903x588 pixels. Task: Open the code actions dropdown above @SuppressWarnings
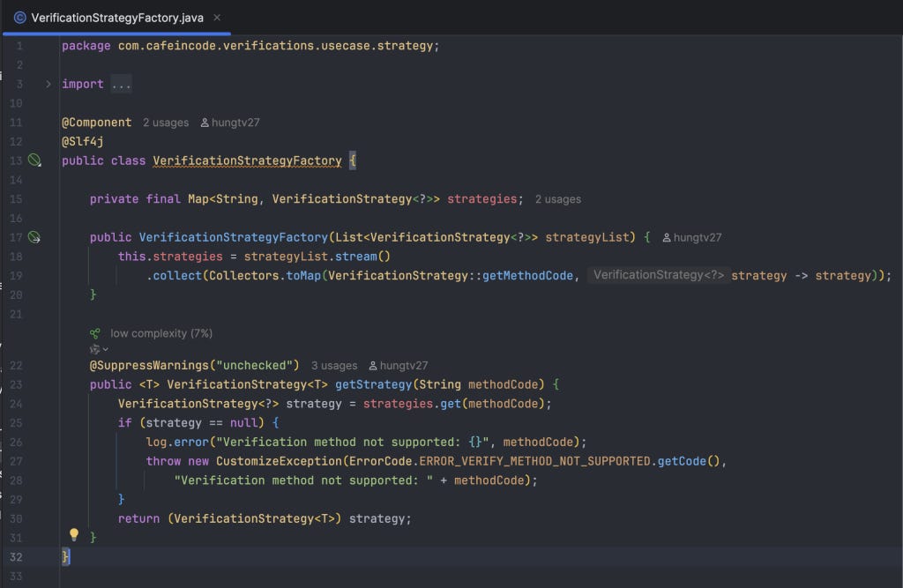(x=99, y=349)
